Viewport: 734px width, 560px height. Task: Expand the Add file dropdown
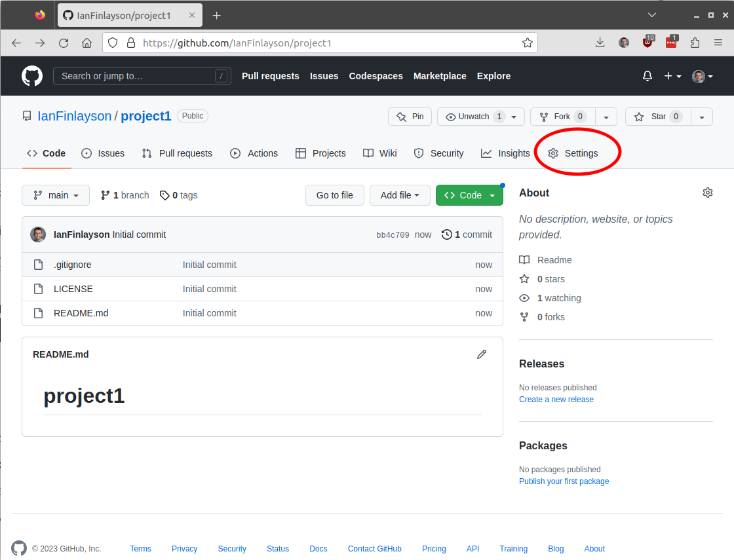click(x=400, y=195)
